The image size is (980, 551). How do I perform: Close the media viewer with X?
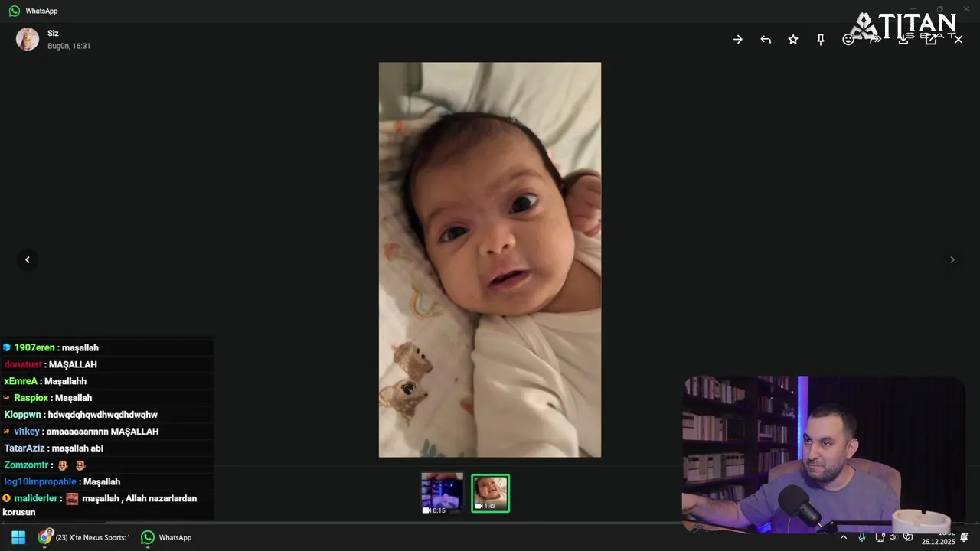coord(959,40)
